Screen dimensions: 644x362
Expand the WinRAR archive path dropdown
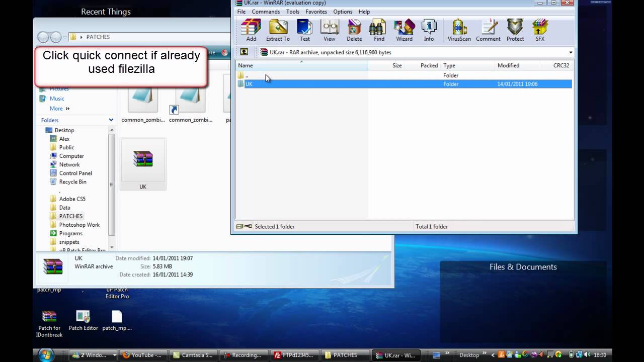(571, 52)
